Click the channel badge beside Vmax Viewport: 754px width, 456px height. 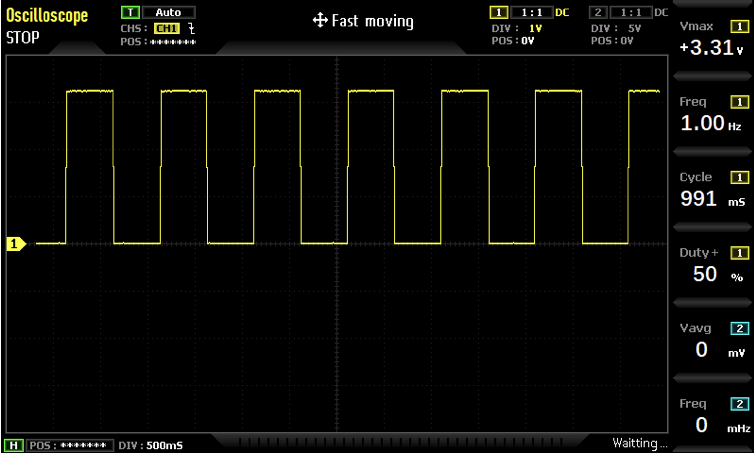tap(739, 27)
